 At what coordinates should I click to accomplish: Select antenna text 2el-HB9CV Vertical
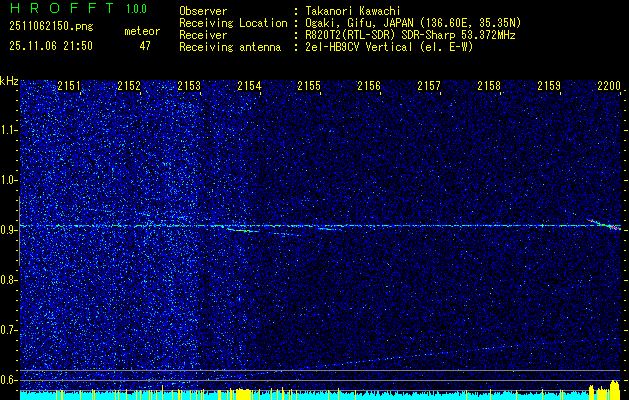(x=359, y=47)
